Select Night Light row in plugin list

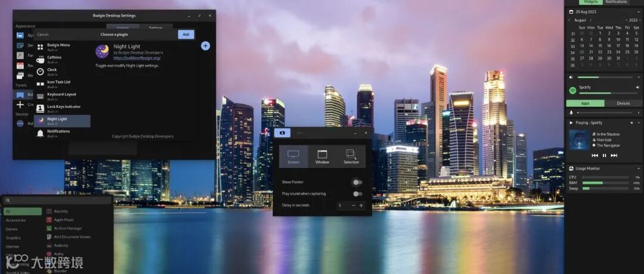tap(62, 121)
